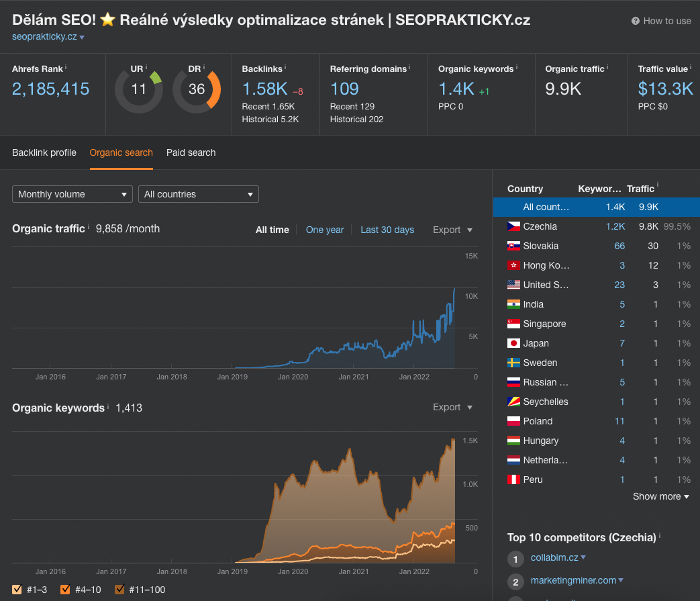Select the All countries table row
This screenshot has width=700, height=601.
(597, 207)
